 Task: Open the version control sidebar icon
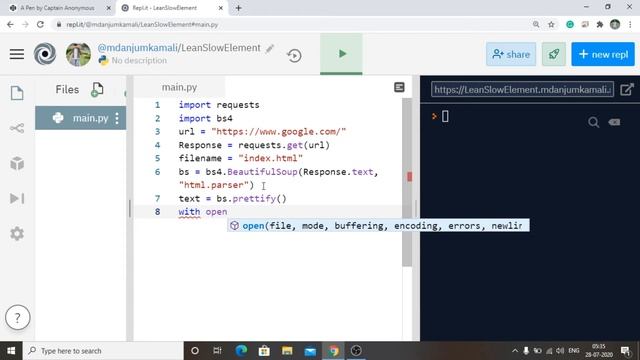17,128
